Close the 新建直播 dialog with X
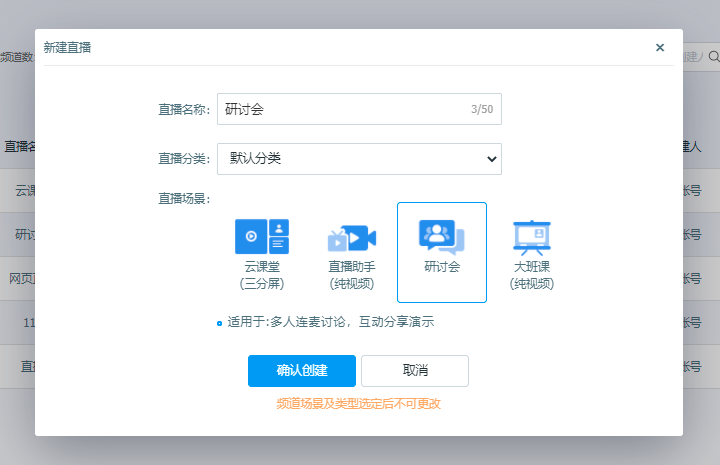The image size is (720, 465). coord(659,47)
